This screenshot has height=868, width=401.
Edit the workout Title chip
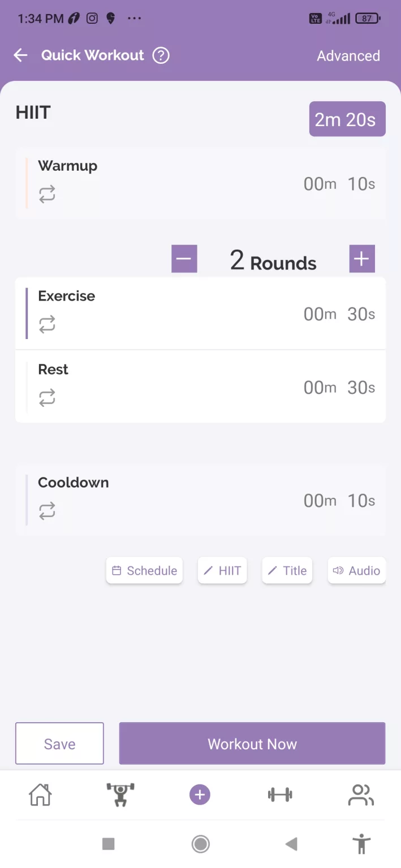tap(287, 571)
